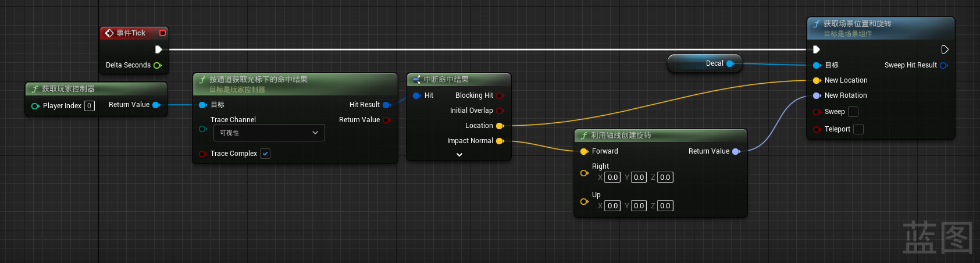Expand the 中断命中结果 node's hidden pins
Screen dimensions: 980x263
(459, 155)
